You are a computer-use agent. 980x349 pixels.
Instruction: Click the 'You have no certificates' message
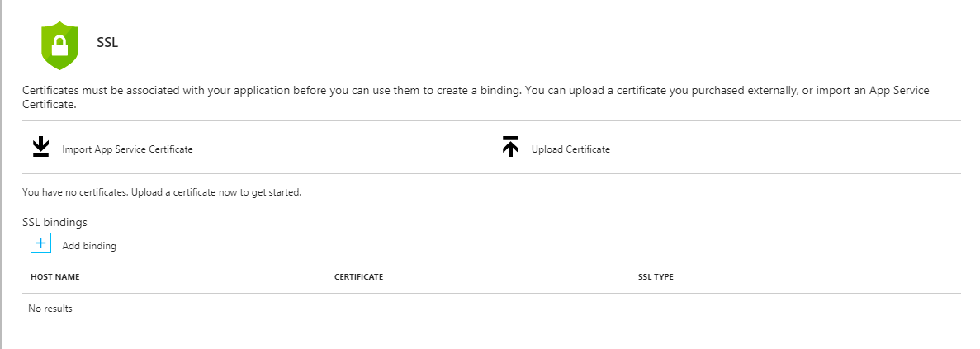tap(162, 193)
